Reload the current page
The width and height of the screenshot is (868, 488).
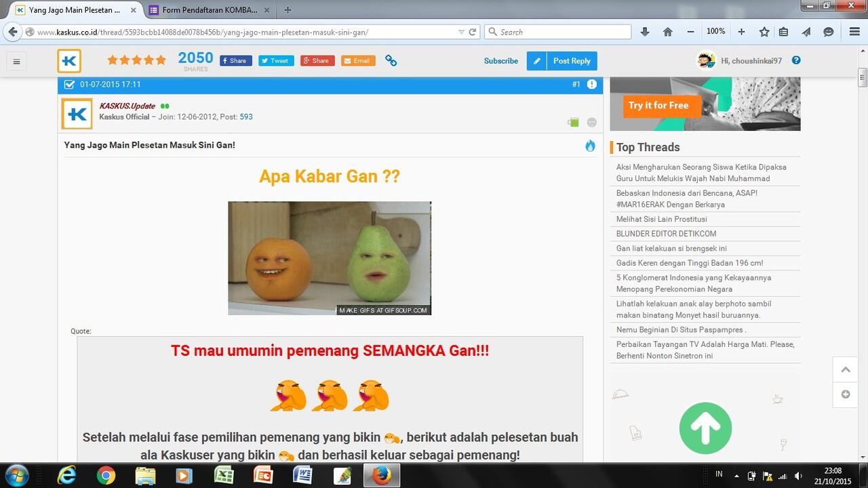click(473, 32)
